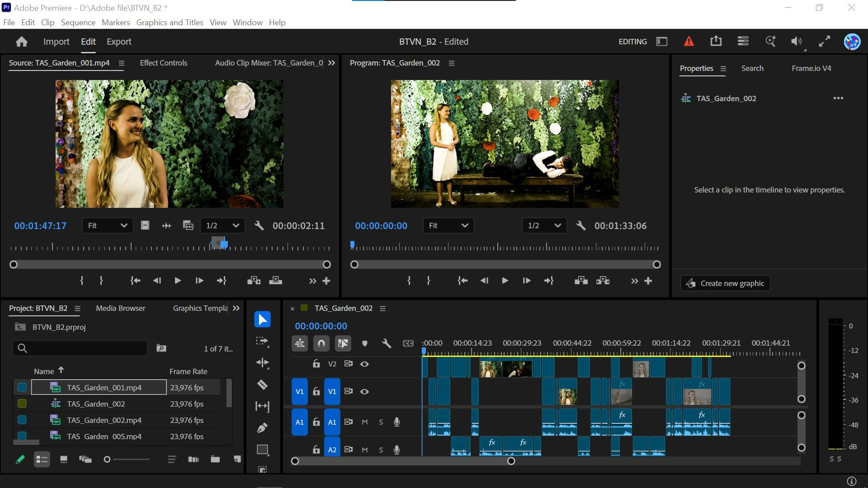Open Source monitor Fit zoom dropdown
The width and height of the screenshot is (868, 488).
(108, 225)
